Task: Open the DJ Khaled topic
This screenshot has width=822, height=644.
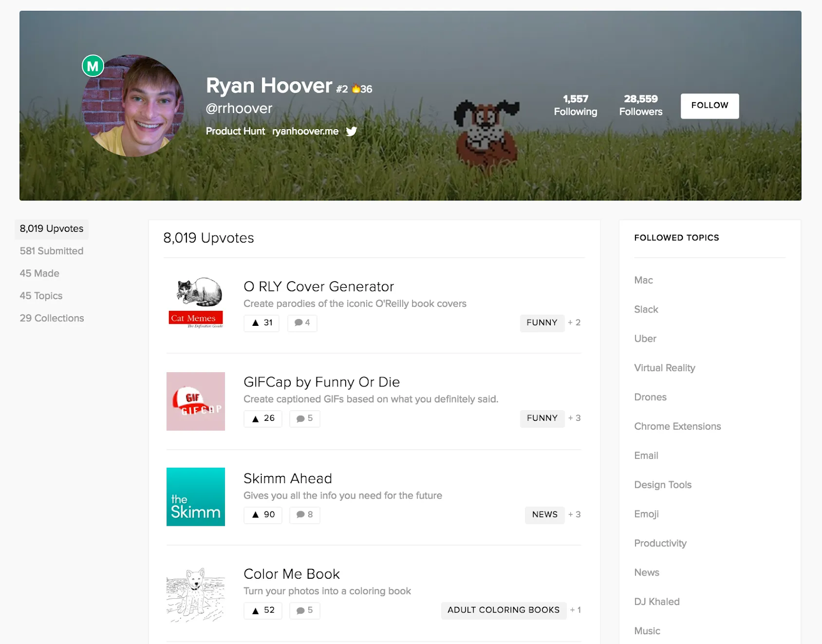Action: click(657, 602)
